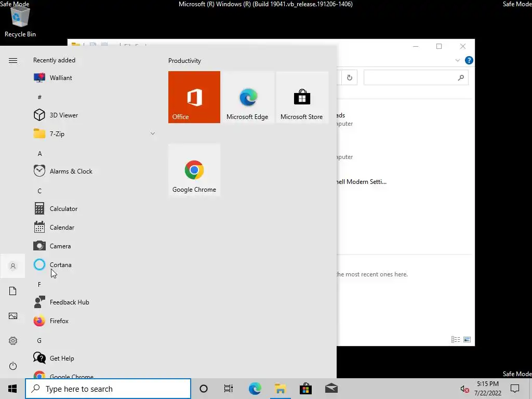
Task: Click the F section header
Action: (x=39, y=284)
